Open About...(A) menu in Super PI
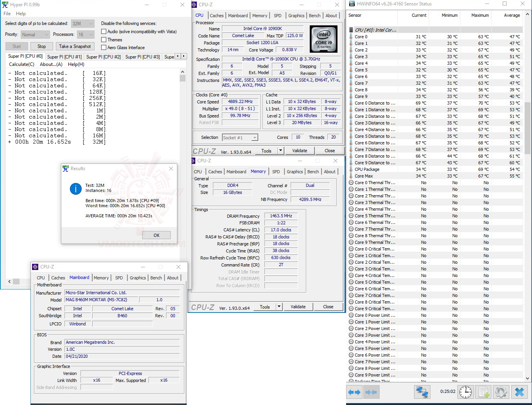 51,64
